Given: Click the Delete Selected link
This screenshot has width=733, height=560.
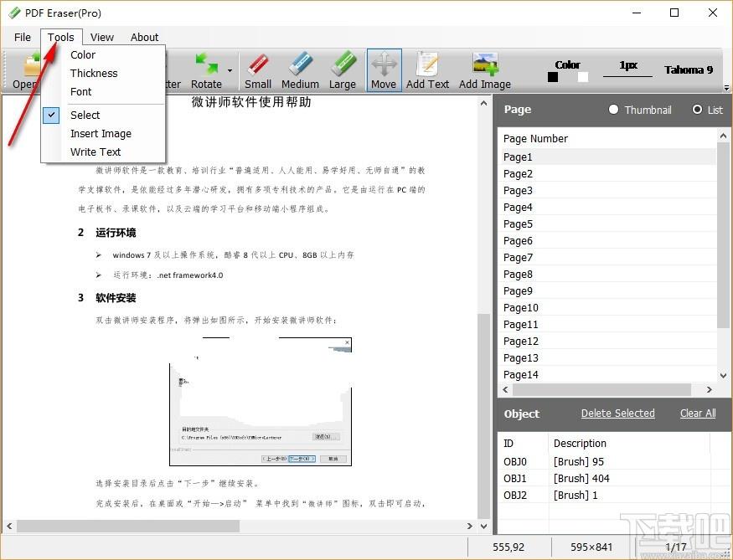Looking at the screenshot, I should point(617,414).
